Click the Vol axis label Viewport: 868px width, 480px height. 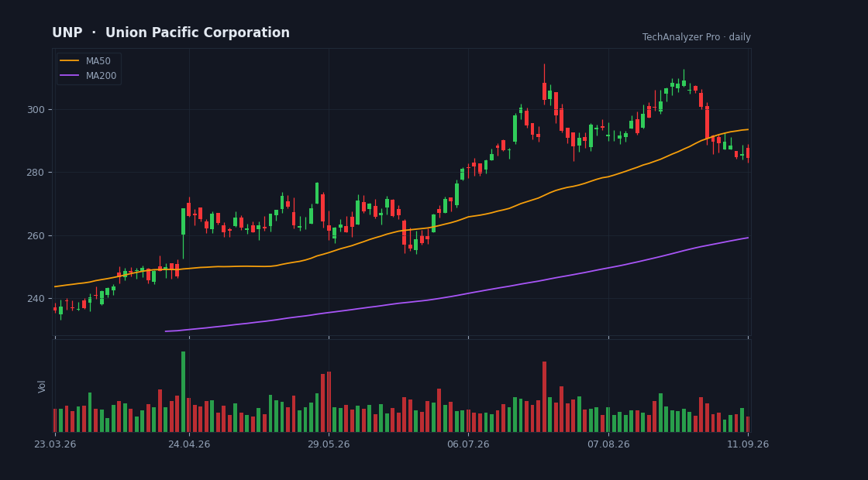tap(42, 386)
